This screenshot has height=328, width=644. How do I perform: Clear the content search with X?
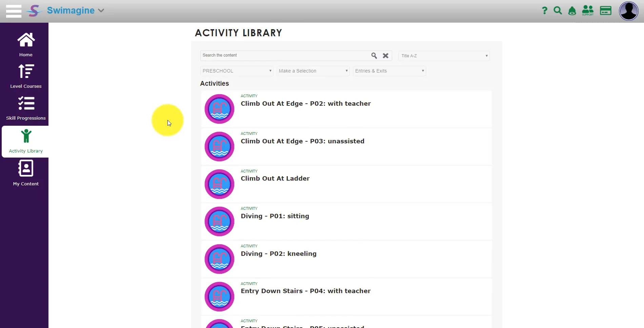(x=386, y=56)
